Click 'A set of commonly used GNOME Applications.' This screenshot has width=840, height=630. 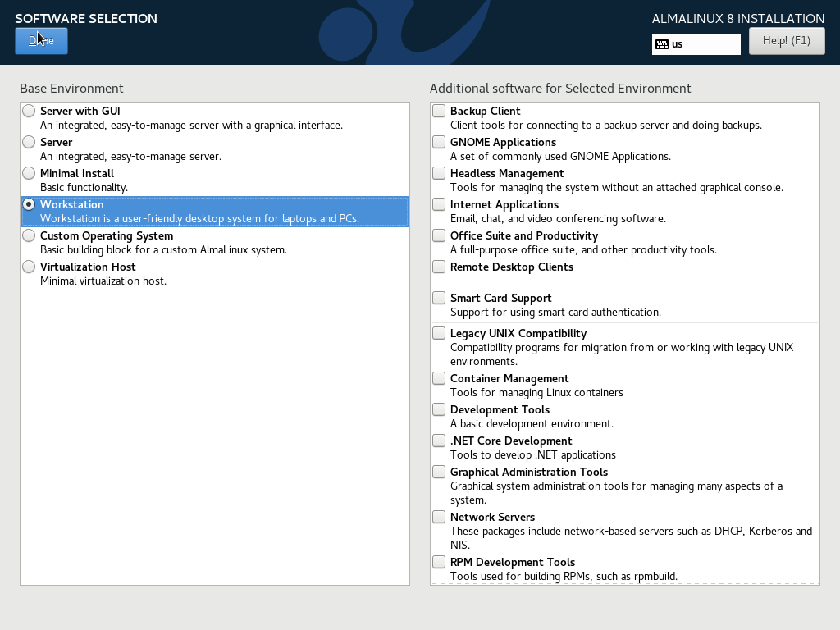(x=560, y=157)
